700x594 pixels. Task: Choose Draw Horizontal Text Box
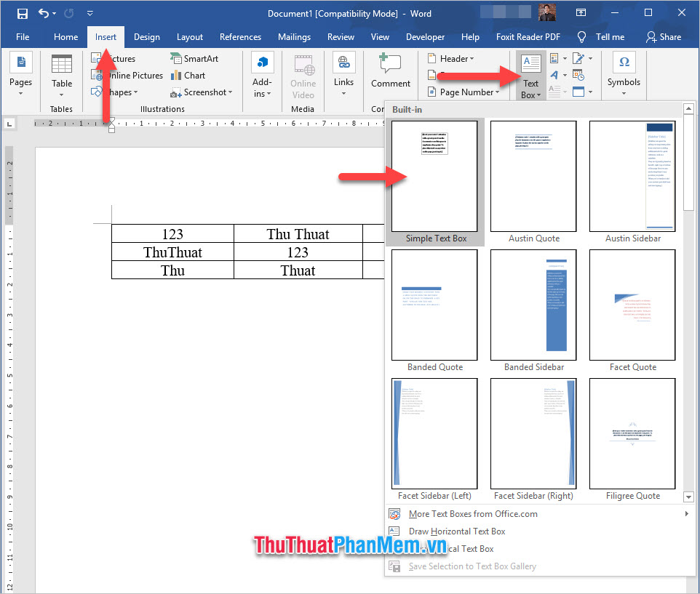(539, 531)
